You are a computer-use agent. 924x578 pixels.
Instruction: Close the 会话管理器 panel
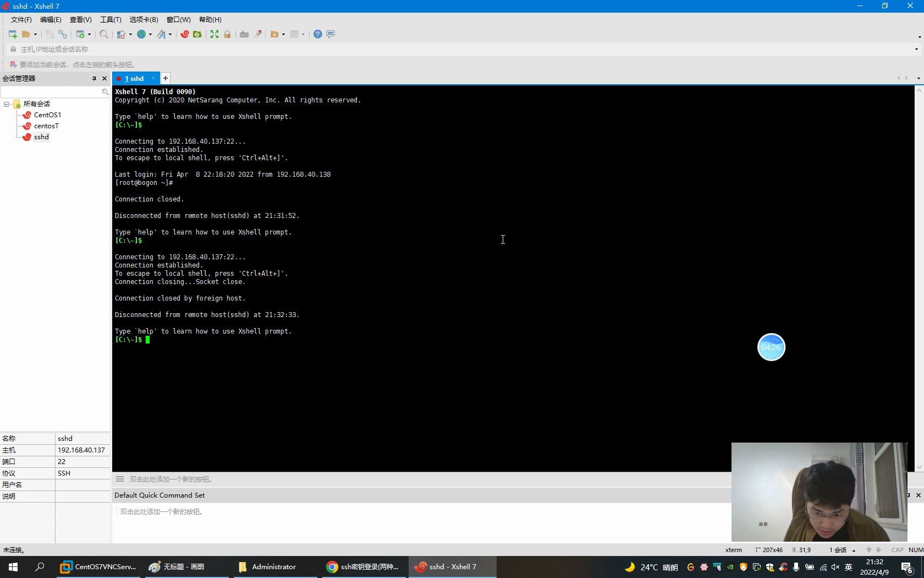(x=105, y=78)
